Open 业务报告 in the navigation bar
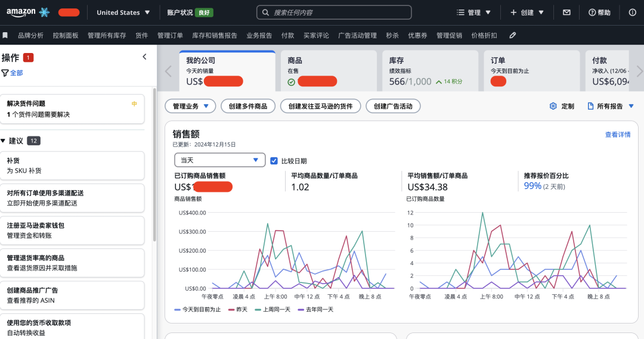644x339 pixels. pyautogui.click(x=259, y=36)
